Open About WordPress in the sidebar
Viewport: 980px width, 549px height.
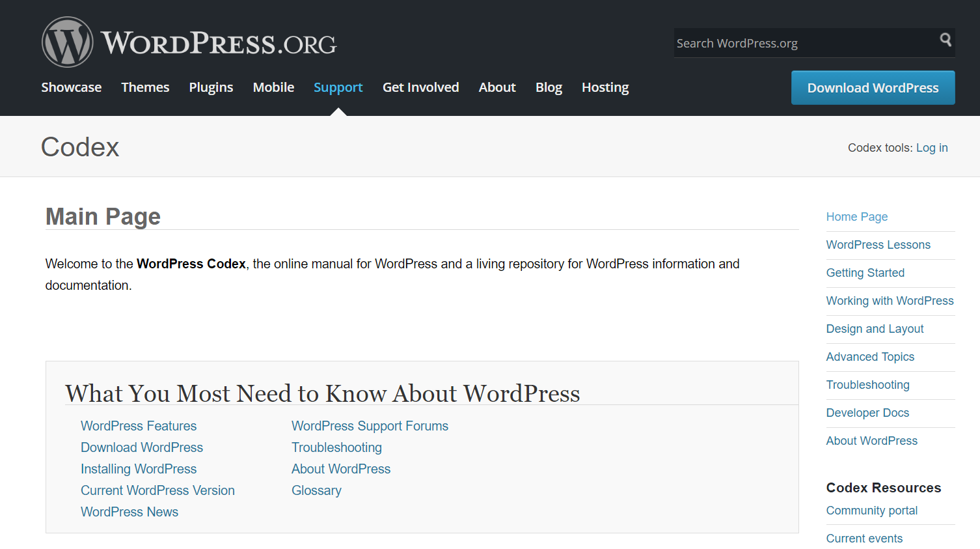(x=871, y=441)
